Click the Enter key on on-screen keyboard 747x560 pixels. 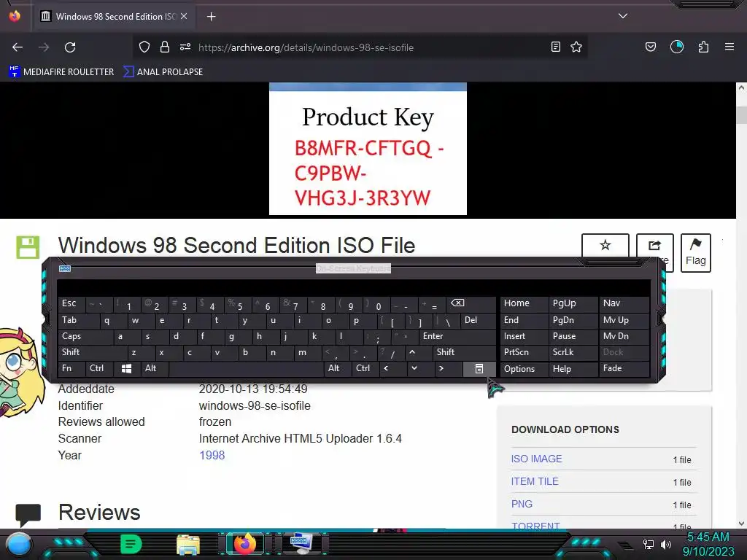tap(457, 336)
